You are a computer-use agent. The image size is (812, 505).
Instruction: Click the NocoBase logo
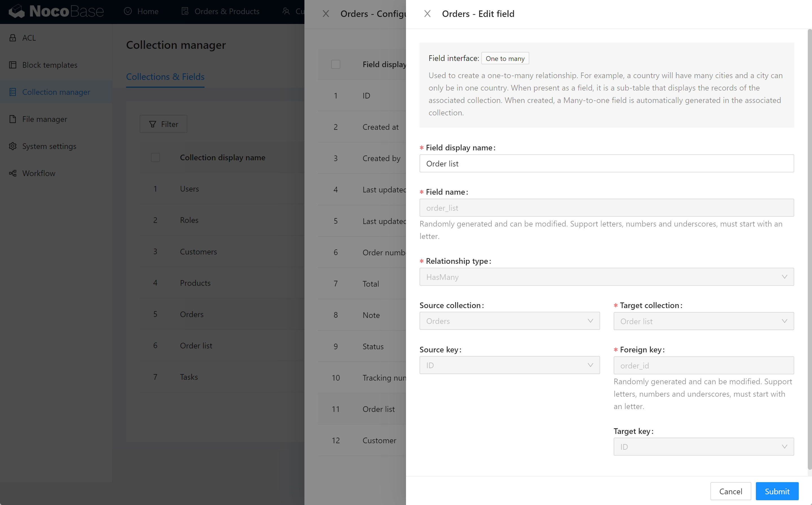(x=56, y=11)
